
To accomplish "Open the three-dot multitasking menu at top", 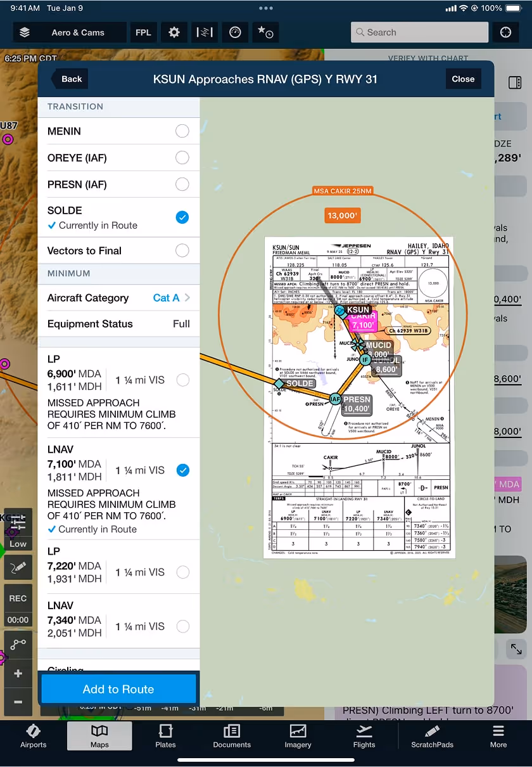I will 266,8.
